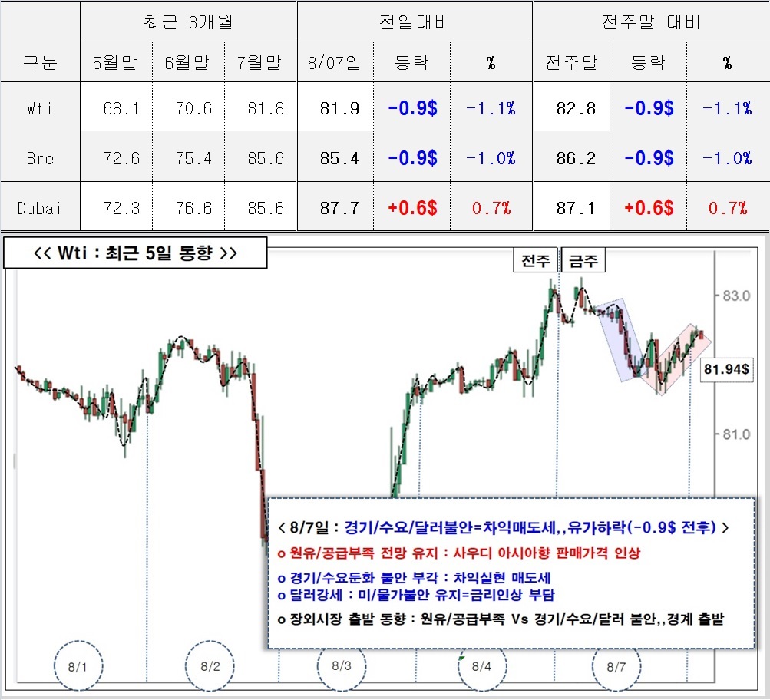Click Bre 6월말 value 75.4
The image size is (770, 700).
click(193, 158)
